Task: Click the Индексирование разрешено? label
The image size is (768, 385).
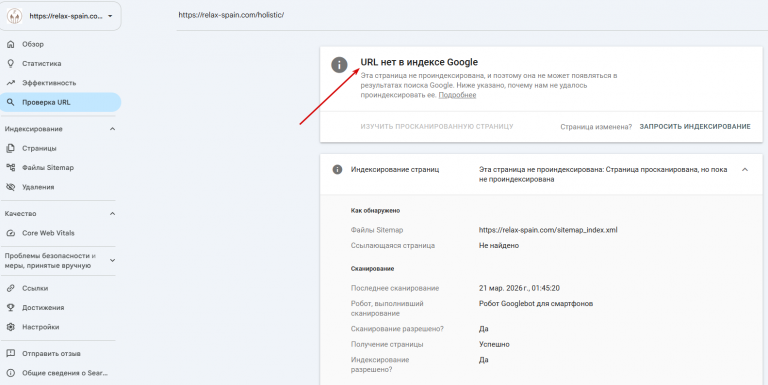Action: 380,364
